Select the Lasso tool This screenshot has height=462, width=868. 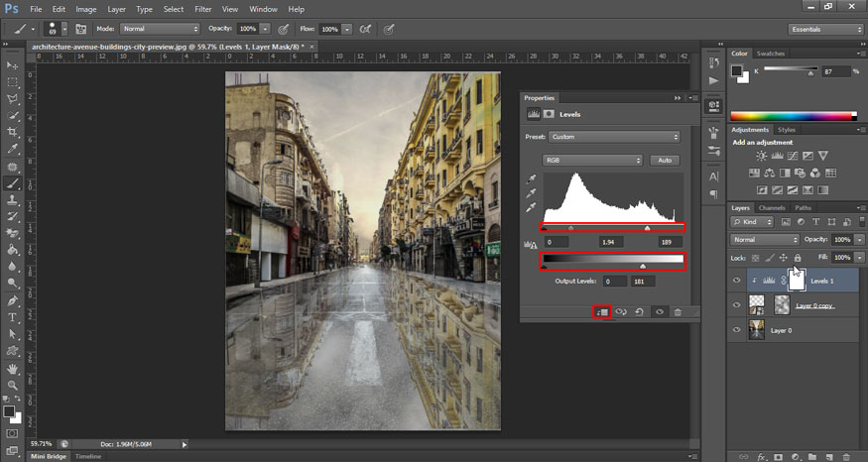coord(12,99)
